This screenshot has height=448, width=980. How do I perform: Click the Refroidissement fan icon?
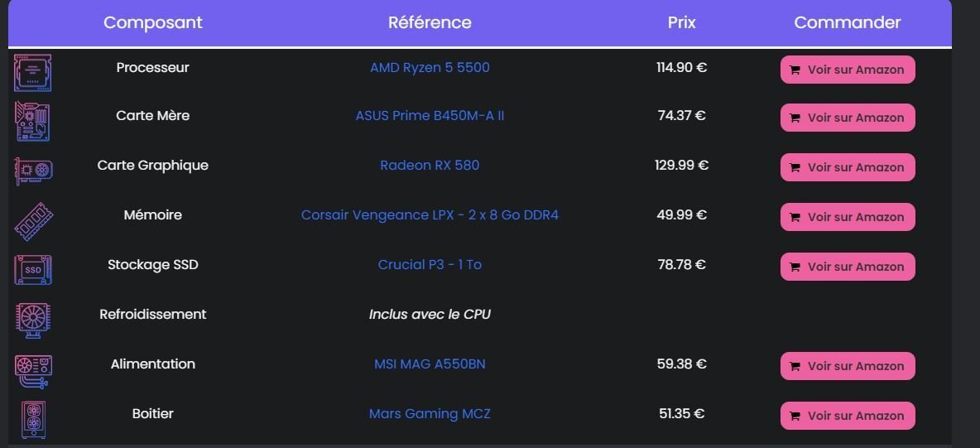click(x=33, y=321)
